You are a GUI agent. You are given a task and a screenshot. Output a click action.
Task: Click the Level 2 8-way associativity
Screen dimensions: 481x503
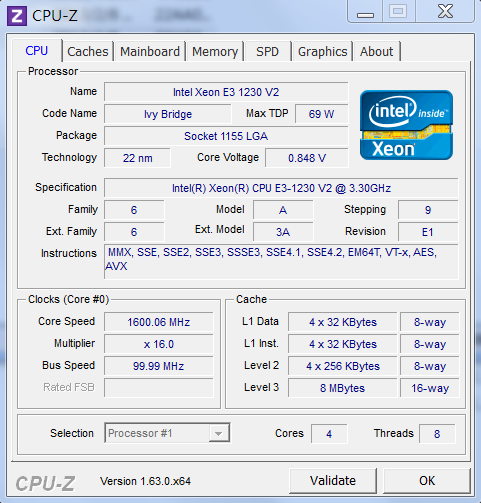[x=430, y=366]
